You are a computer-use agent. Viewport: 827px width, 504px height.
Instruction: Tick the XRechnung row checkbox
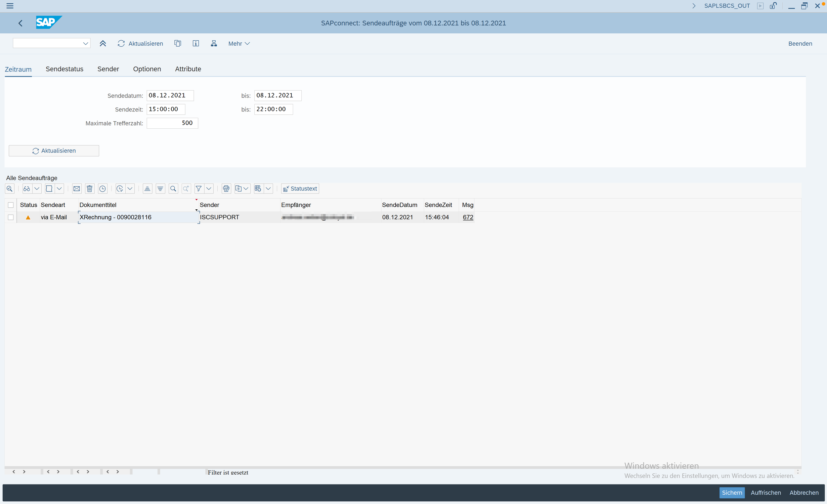point(11,217)
